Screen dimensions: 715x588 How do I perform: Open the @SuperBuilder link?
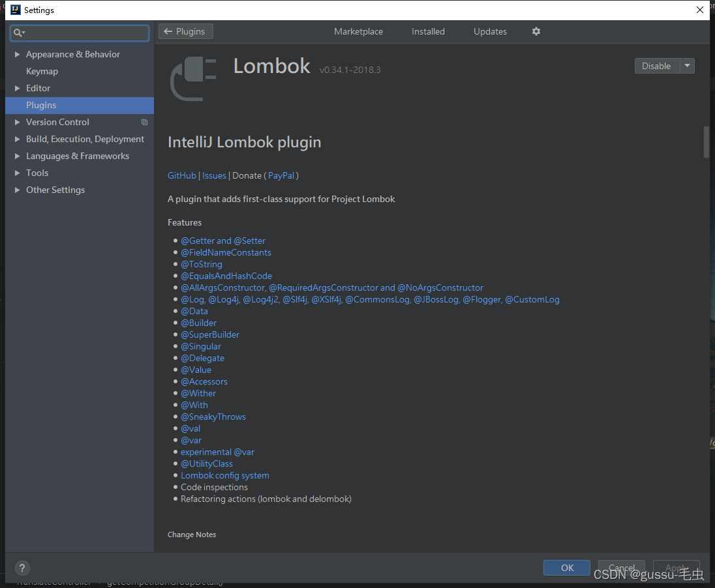(210, 334)
